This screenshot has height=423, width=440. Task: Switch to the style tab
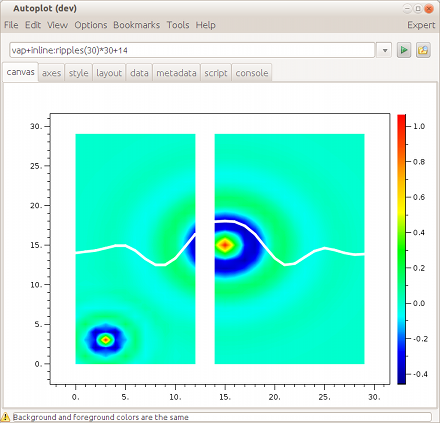click(x=78, y=73)
